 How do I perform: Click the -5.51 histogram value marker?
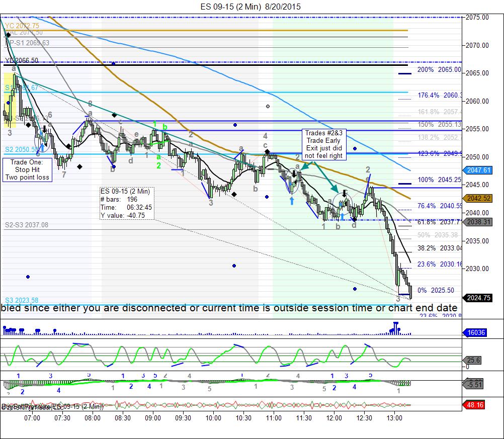point(473,384)
